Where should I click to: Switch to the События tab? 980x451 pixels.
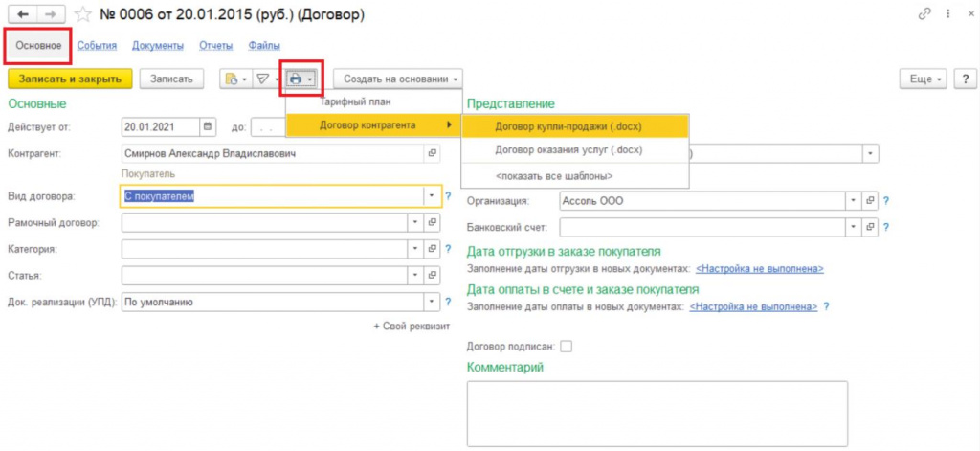tap(97, 45)
